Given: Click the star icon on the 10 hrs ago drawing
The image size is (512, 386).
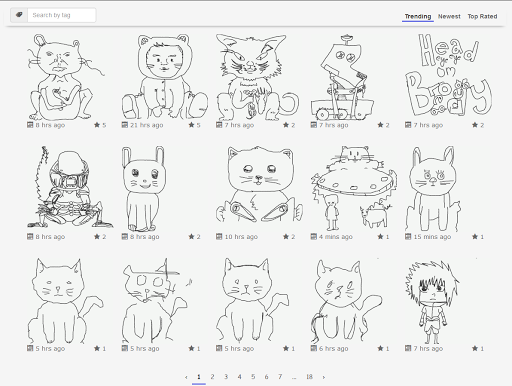Looking at the screenshot, I should 286,237.
